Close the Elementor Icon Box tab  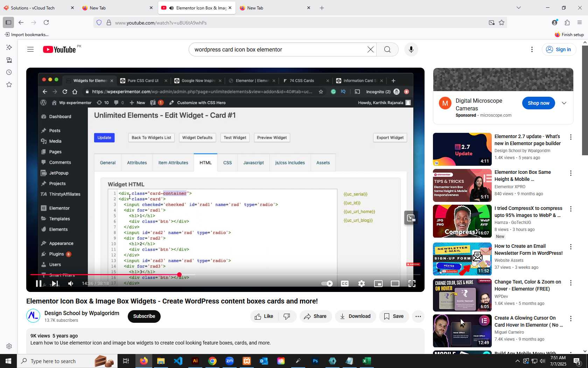point(230,8)
